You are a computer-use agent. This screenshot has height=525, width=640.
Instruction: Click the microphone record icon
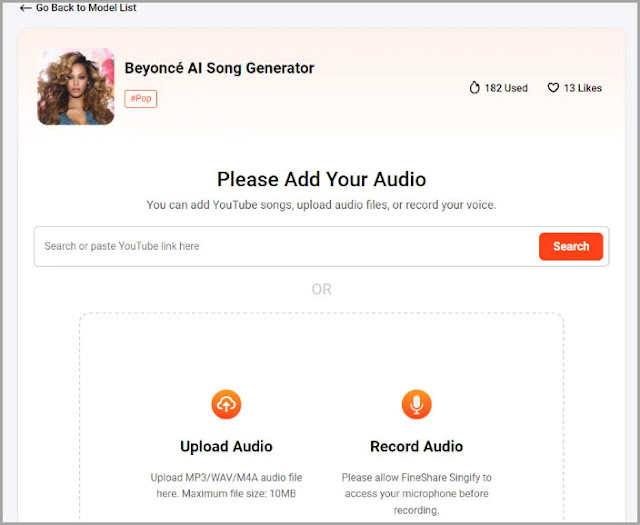(x=416, y=405)
